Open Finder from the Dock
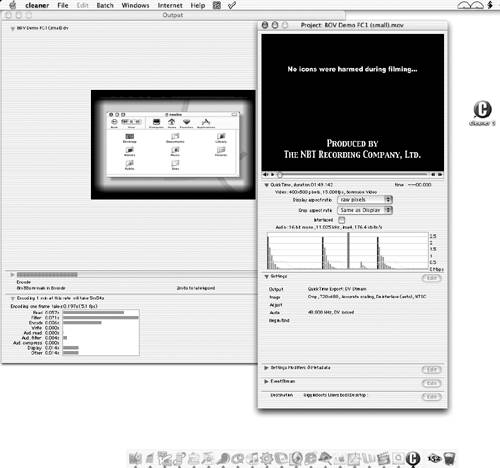The height and width of the screenshot is (468, 500). [135, 459]
